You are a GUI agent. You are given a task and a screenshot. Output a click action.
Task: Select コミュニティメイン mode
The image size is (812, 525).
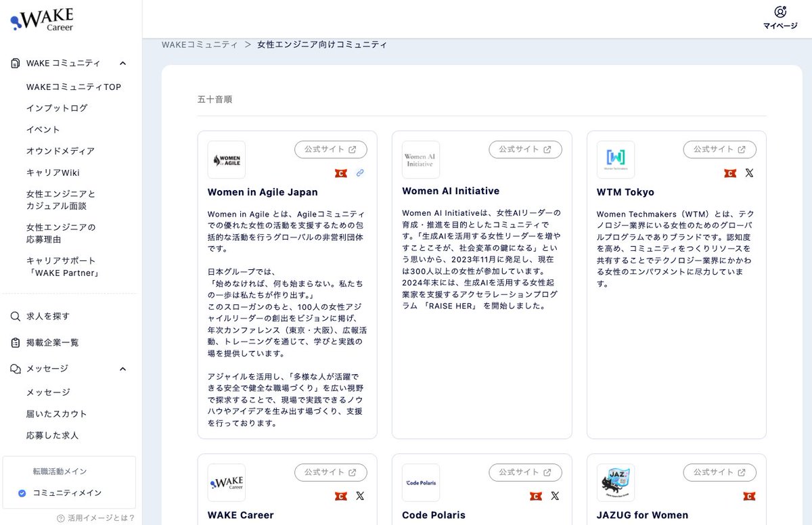pyautogui.click(x=67, y=493)
